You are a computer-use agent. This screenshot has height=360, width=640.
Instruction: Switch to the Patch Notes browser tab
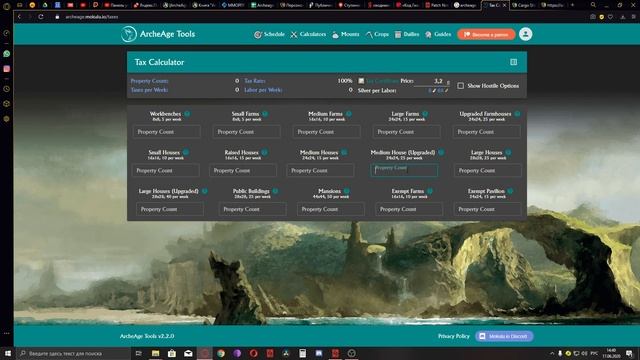pyautogui.click(x=437, y=5)
